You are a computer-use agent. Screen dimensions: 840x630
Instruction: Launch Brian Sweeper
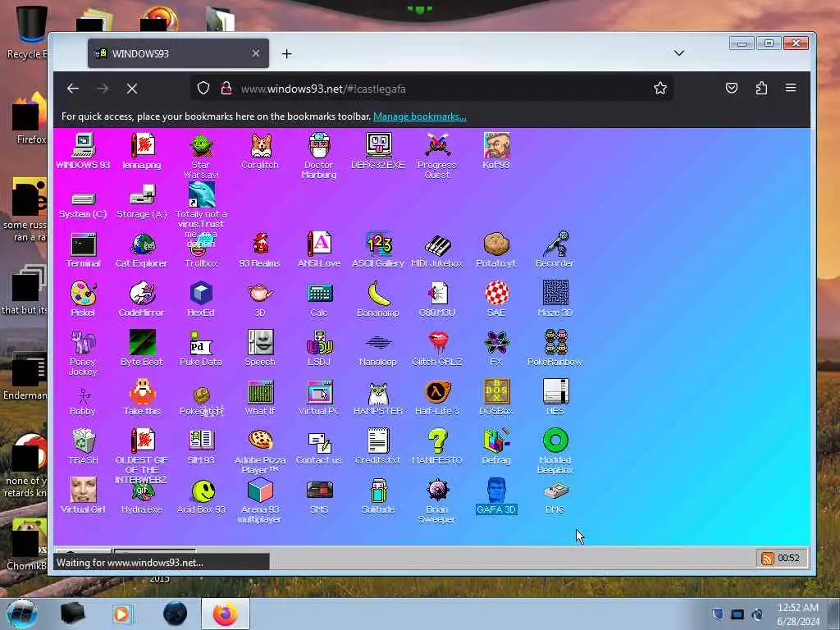pyautogui.click(x=437, y=500)
